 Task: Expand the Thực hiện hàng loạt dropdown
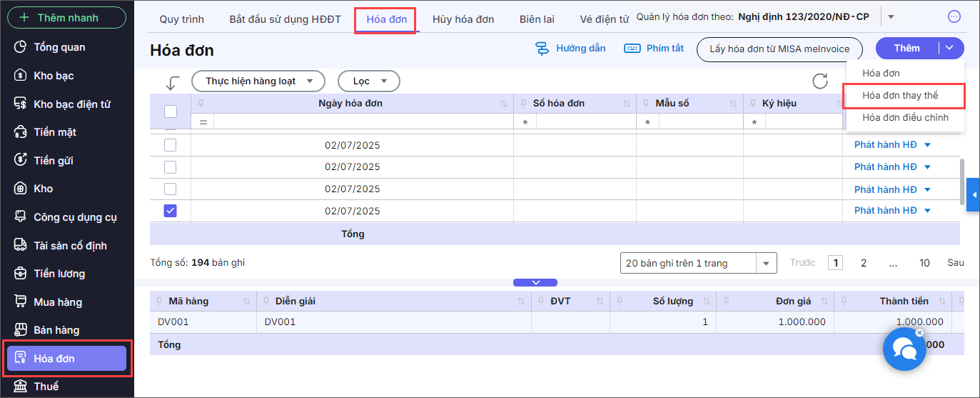258,81
